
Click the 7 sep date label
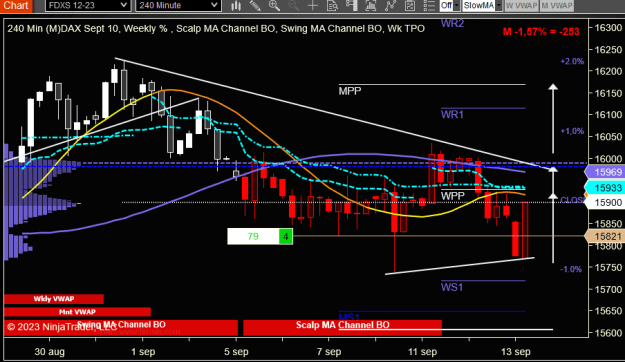click(x=329, y=352)
